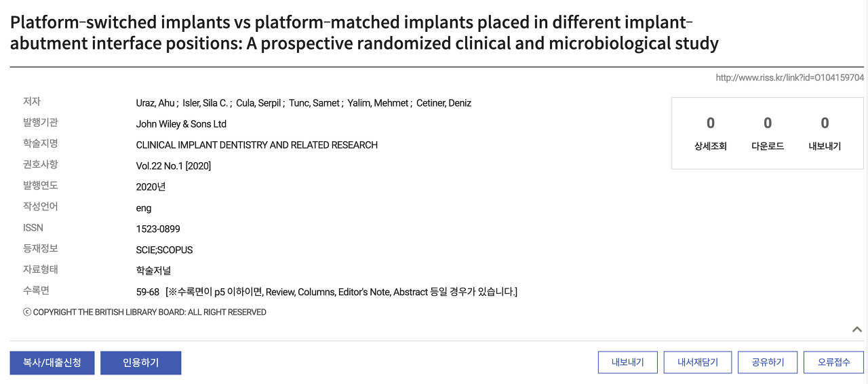Open volume link Vol.22 No.1 [2020]

click(174, 166)
